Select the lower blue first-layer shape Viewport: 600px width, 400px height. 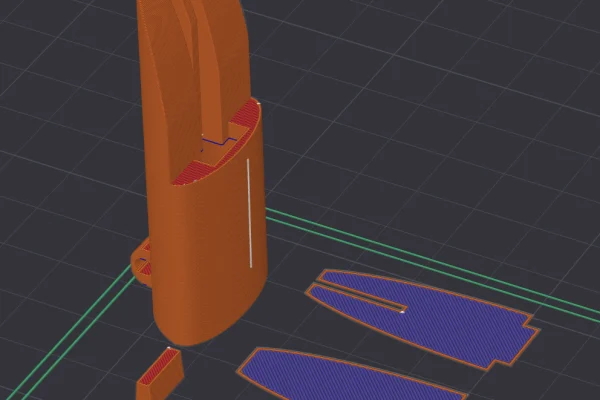pos(344,375)
